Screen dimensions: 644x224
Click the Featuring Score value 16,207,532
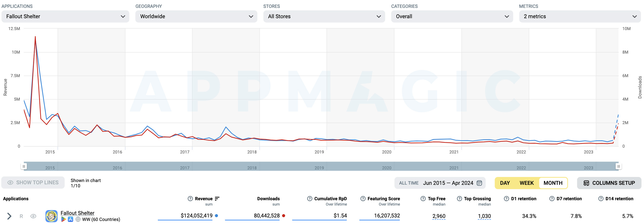[387, 216]
